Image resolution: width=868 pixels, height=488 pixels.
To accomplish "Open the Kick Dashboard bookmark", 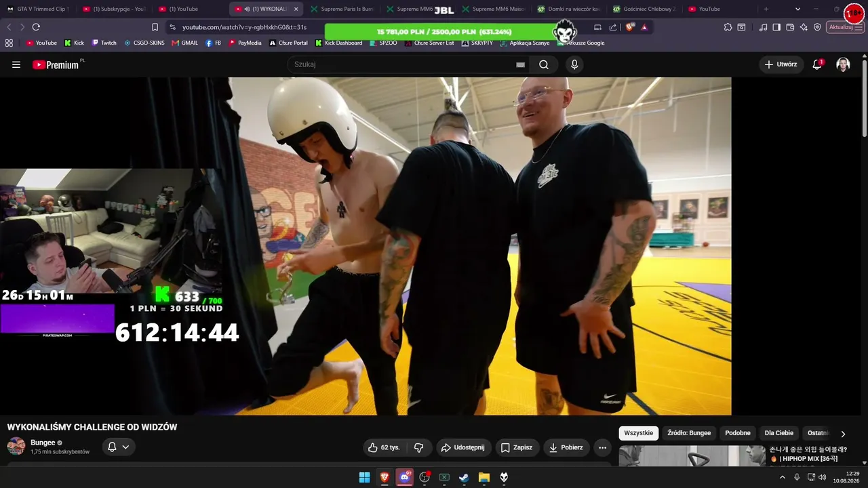I will [339, 43].
